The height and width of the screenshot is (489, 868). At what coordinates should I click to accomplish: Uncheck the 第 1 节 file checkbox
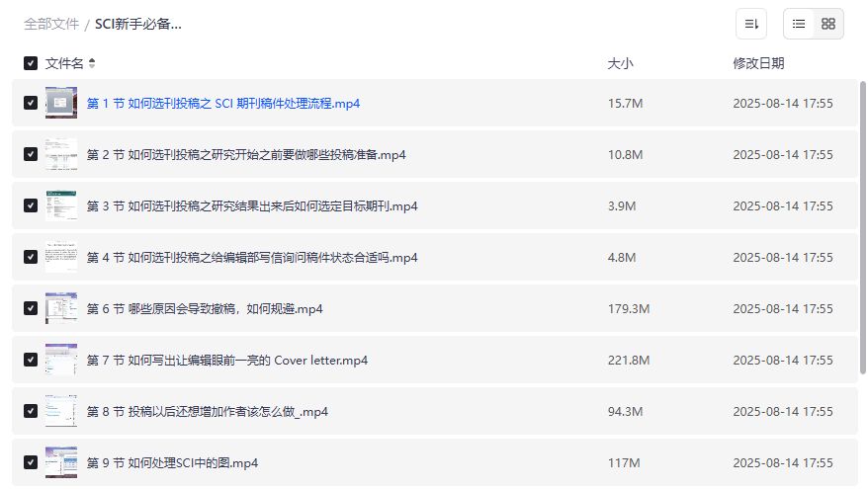31,103
